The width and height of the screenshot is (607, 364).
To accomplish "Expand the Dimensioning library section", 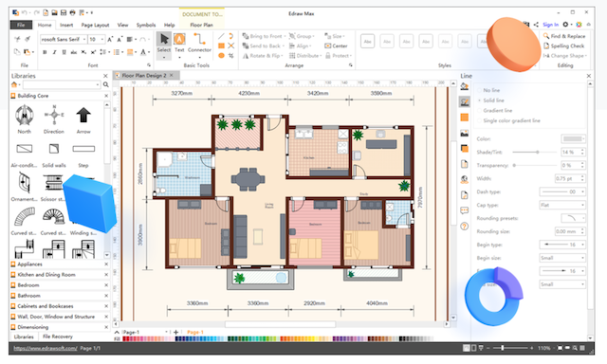I will click(59, 327).
